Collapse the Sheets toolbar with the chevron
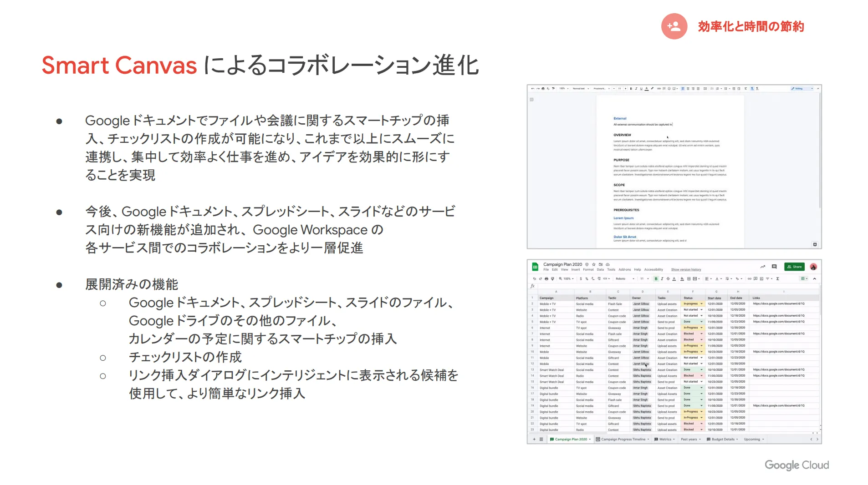Viewport: 868px width, 485px height. pyautogui.click(x=815, y=278)
